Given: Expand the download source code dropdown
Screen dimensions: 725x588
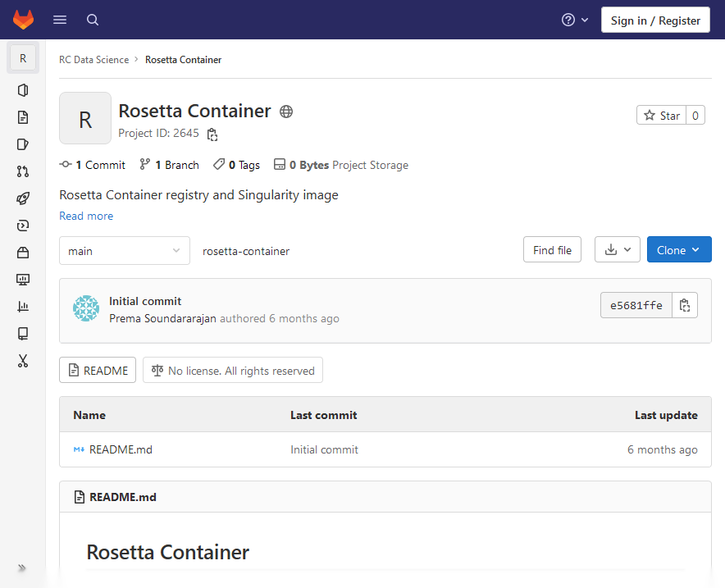Looking at the screenshot, I should 617,250.
